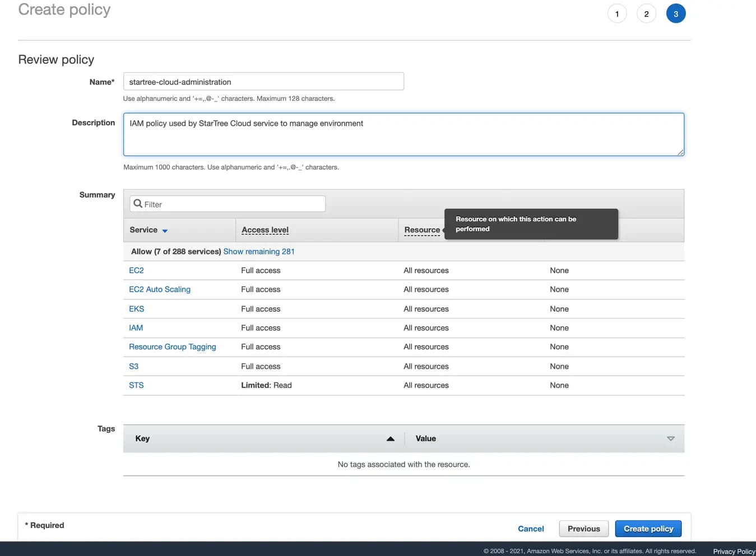Click "All resources" in the IAM row
Screen dimensions: 756x556
pos(426,328)
